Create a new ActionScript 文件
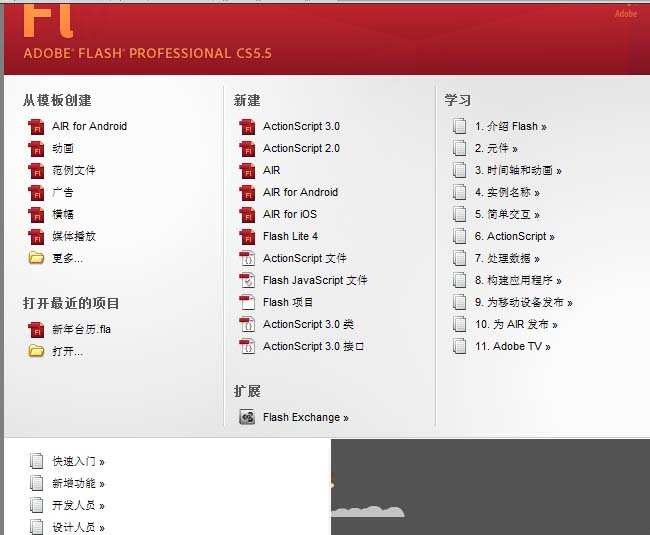 [305, 258]
